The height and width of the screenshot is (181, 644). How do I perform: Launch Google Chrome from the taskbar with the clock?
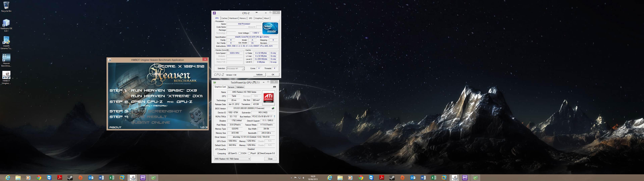pyautogui.click(x=39, y=178)
